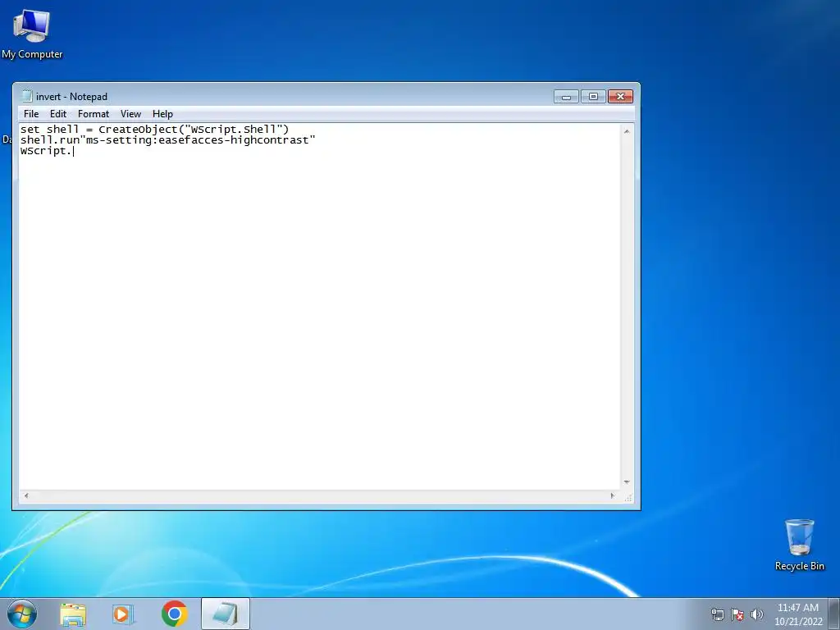
Task: Click the Show desktop button
Action: 834,614
